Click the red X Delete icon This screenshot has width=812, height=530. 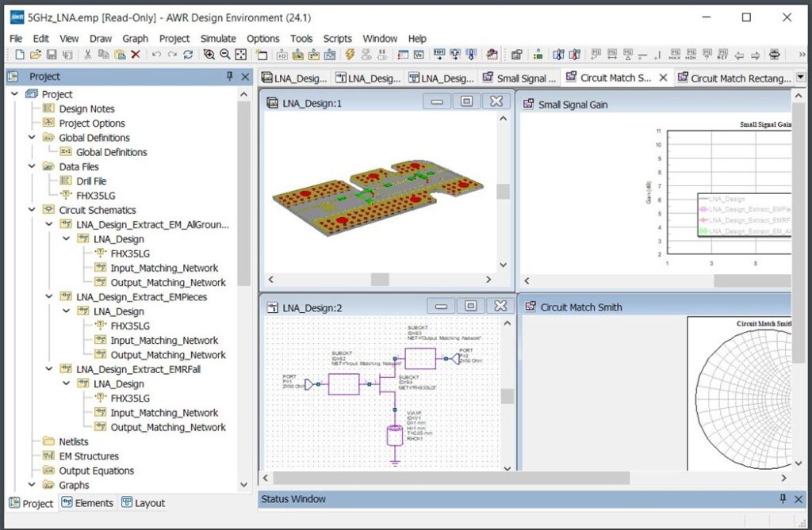click(136, 55)
